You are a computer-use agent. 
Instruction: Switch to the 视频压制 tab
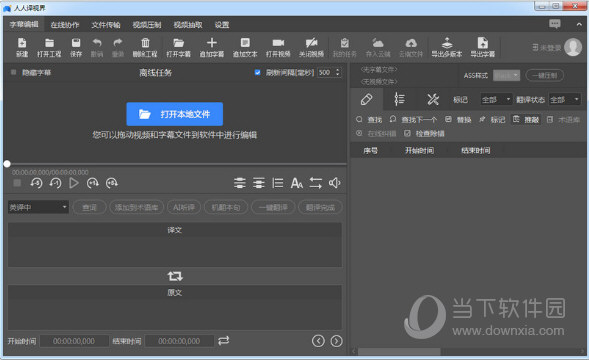[x=147, y=25]
